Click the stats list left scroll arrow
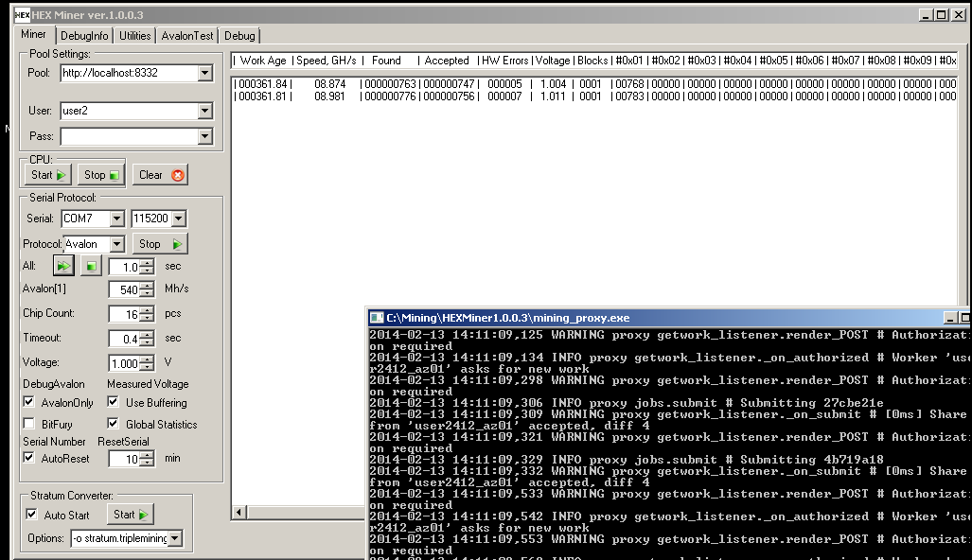The width and height of the screenshot is (972, 560). point(239,513)
